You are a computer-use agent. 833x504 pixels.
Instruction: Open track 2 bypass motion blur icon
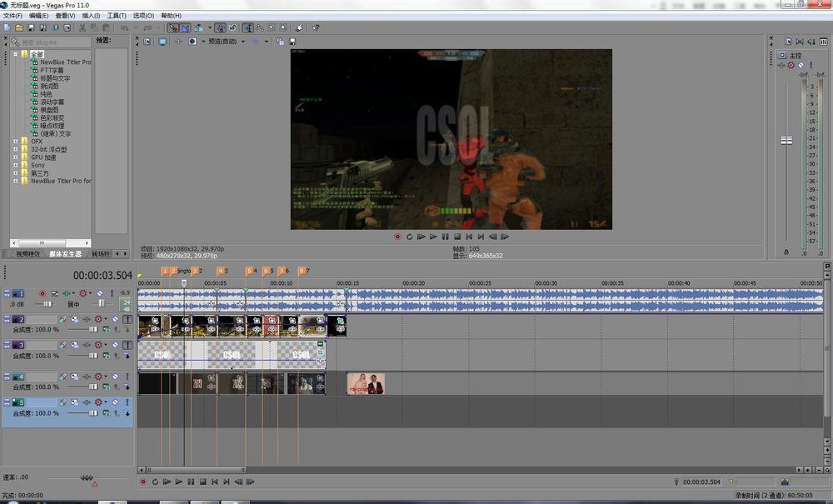(62, 319)
